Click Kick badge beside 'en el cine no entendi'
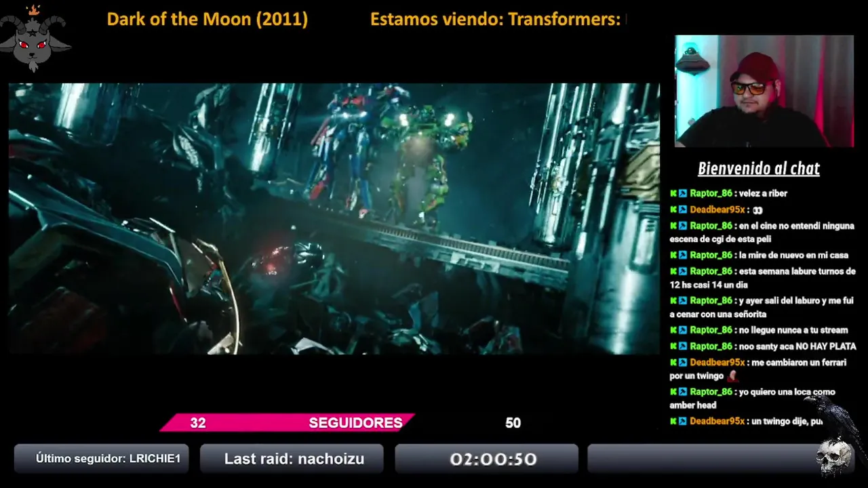This screenshot has width=868, height=488. (x=674, y=226)
